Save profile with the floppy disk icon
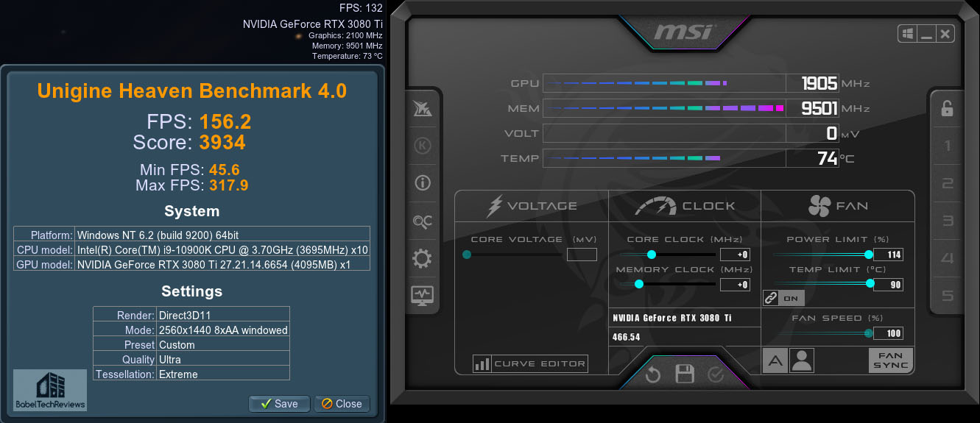Screen dimensions: 980x423 685,374
